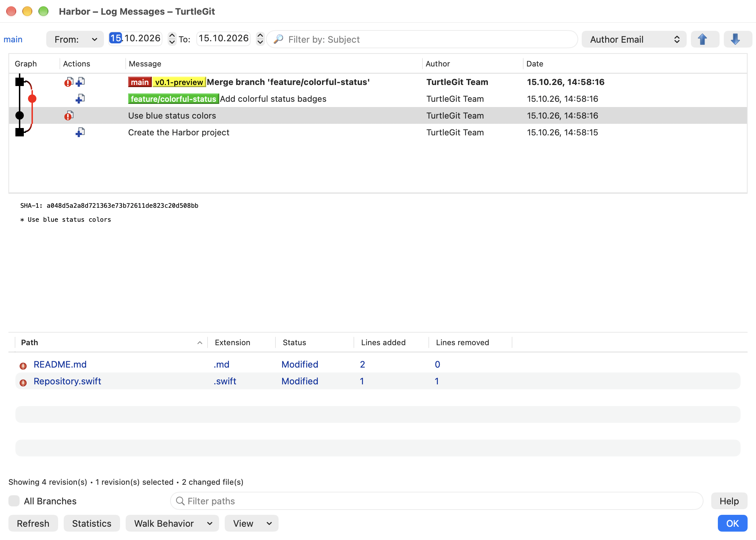The image size is (756, 540).
Task: Click the magnifier icon in subject filter
Action: pos(279,39)
